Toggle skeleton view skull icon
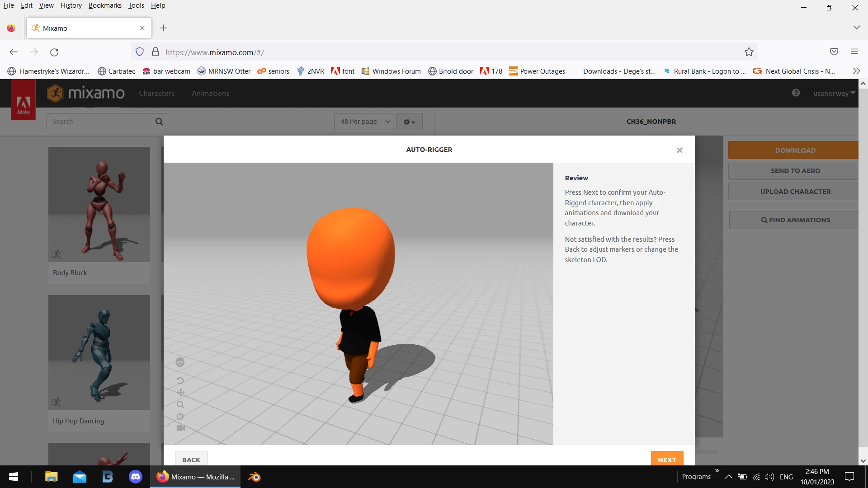Viewport: 868px width, 488px height. (x=180, y=362)
